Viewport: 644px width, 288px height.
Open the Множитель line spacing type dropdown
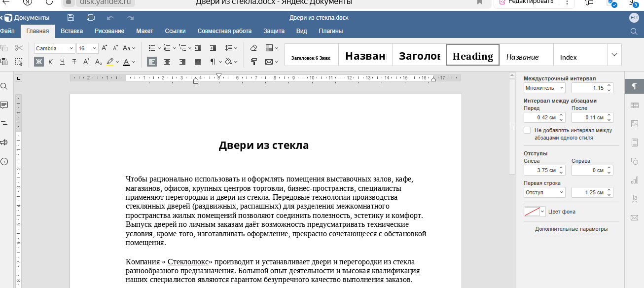pyautogui.click(x=544, y=88)
